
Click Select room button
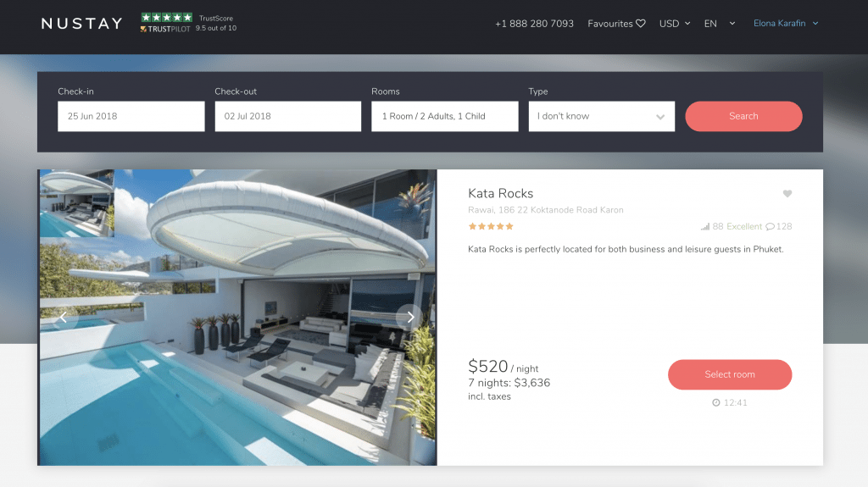click(730, 374)
